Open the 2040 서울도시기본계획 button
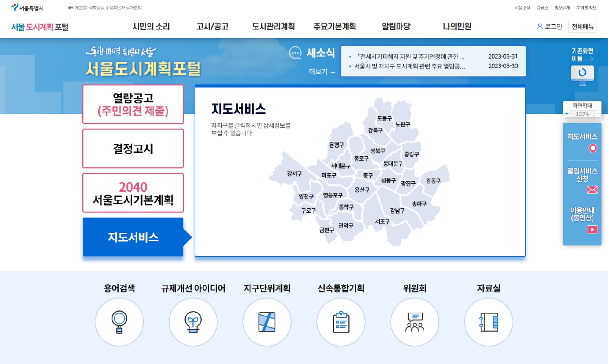608x364 pixels. (x=133, y=193)
